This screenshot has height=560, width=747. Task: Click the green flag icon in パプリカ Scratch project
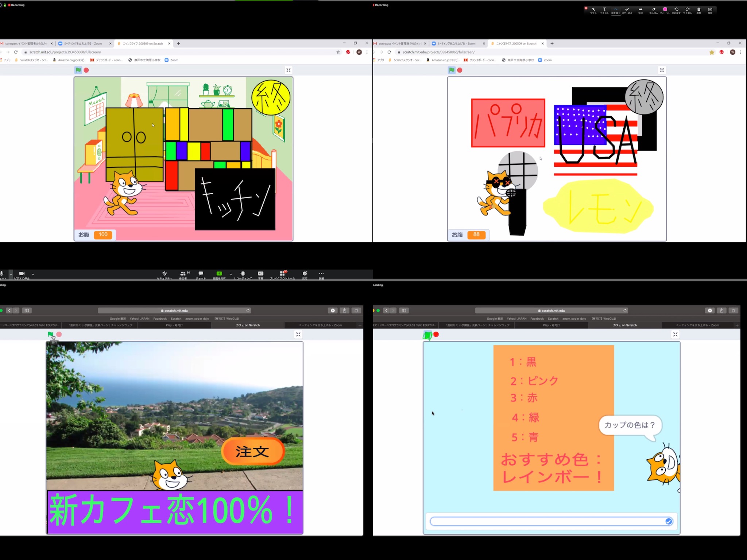[452, 71]
